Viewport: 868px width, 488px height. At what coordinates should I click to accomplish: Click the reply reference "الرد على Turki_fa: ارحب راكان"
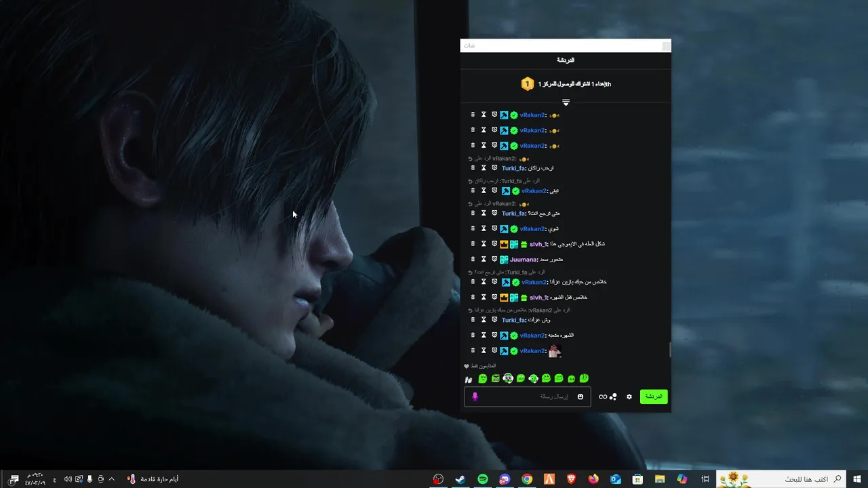click(504, 181)
